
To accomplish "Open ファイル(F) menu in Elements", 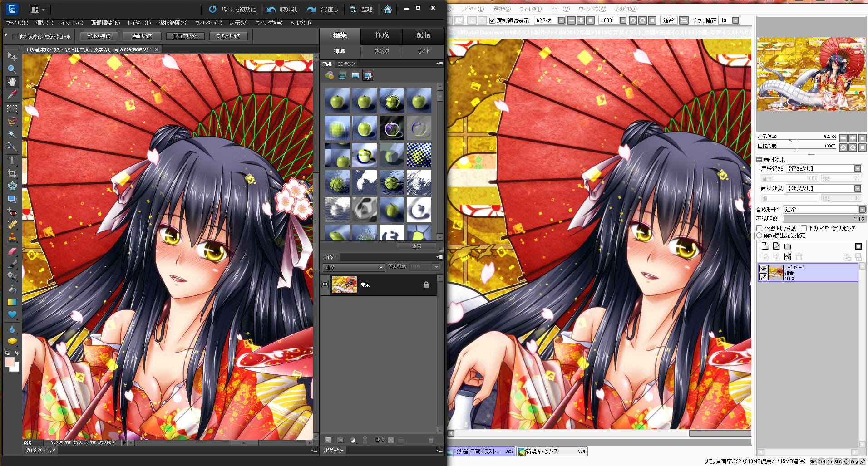I will 17,23.
